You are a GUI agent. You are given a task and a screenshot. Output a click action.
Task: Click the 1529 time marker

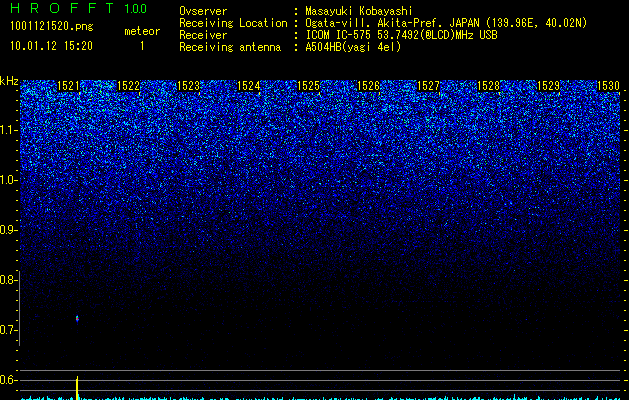tap(548, 85)
